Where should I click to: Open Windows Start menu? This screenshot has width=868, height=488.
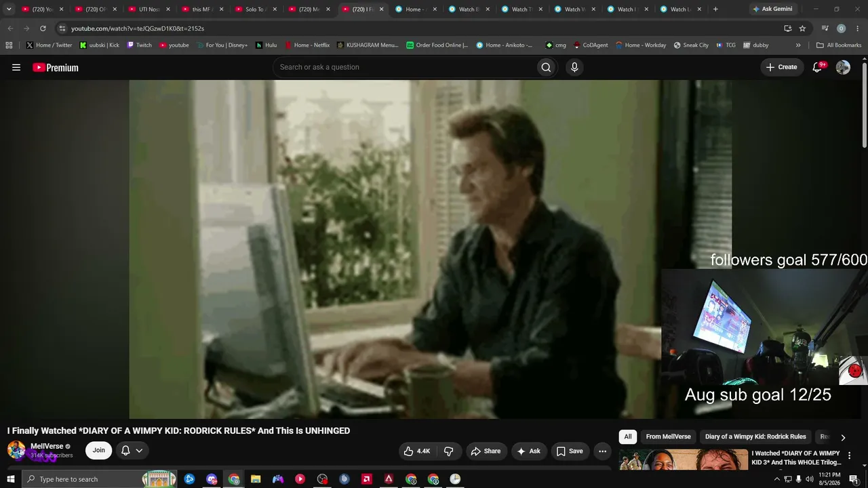11,479
